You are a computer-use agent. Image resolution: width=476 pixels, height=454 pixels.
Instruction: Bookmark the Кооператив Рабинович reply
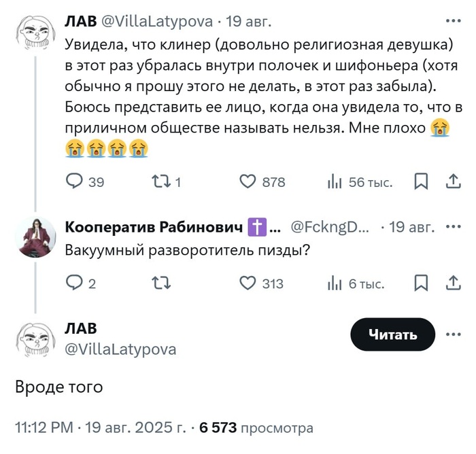421,283
